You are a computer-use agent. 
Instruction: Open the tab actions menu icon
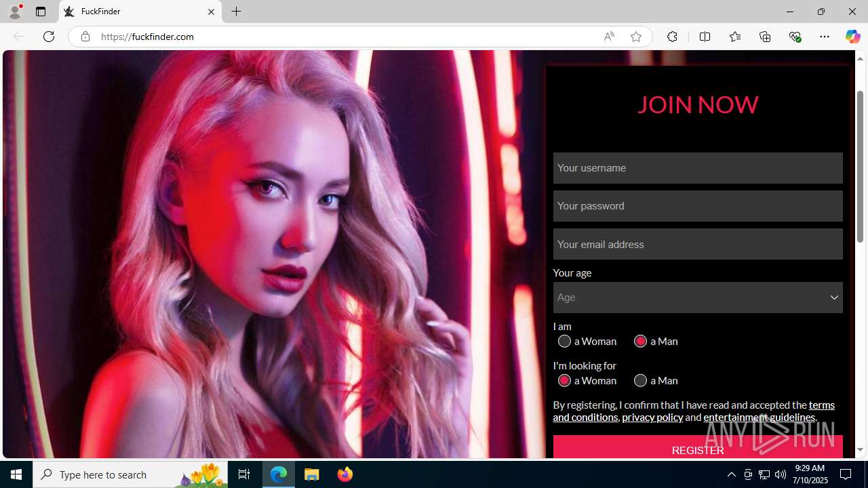point(41,12)
